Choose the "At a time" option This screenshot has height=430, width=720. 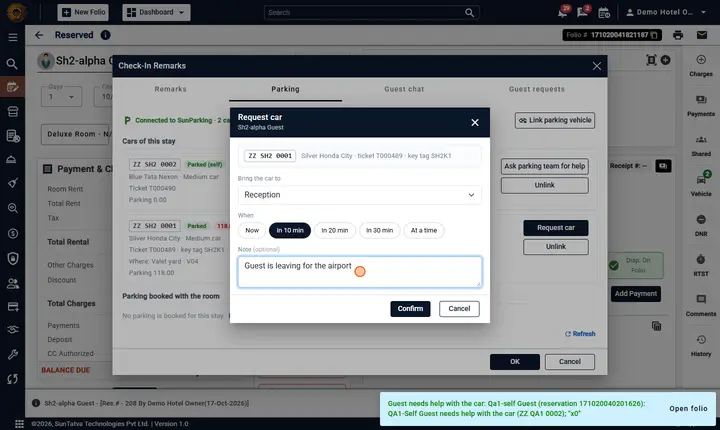tap(424, 230)
